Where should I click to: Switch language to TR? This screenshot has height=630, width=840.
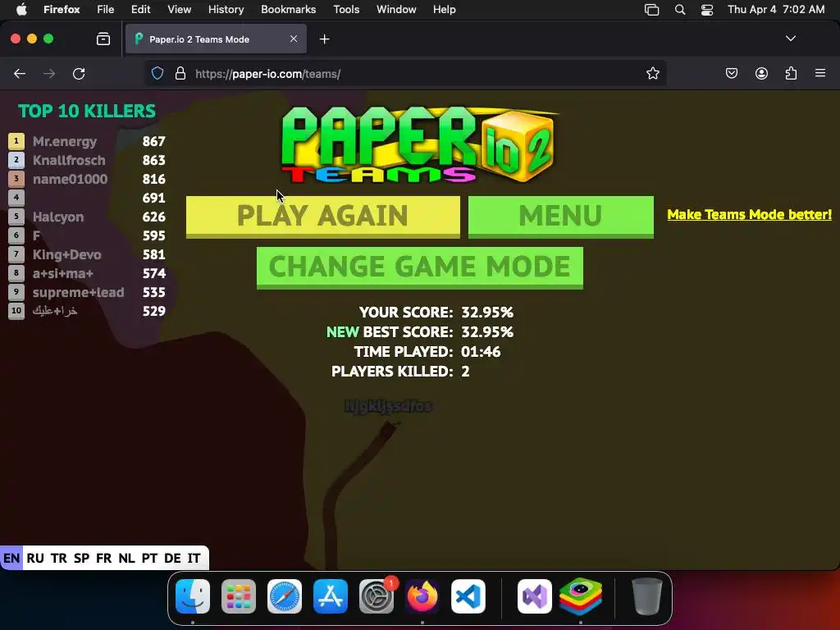pyautogui.click(x=59, y=558)
